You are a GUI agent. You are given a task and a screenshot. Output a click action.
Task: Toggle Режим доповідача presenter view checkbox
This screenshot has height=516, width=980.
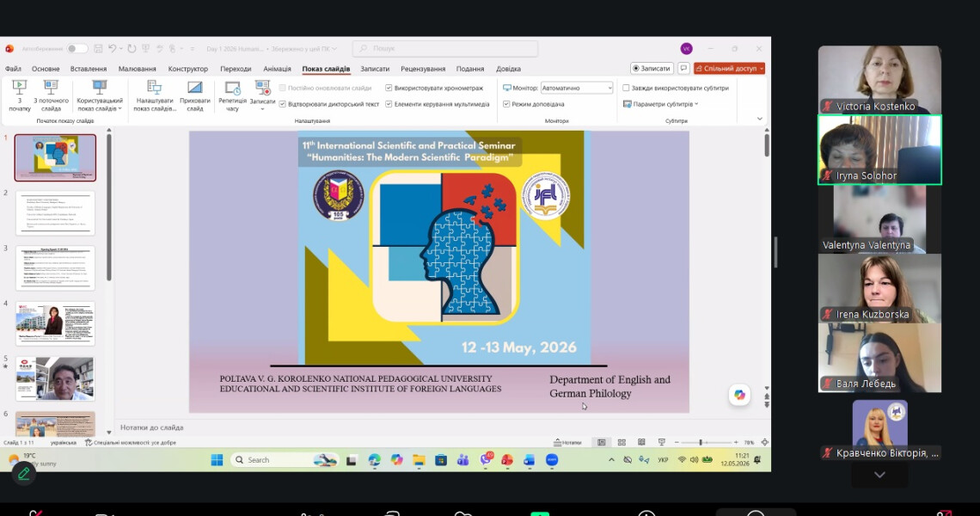(506, 104)
